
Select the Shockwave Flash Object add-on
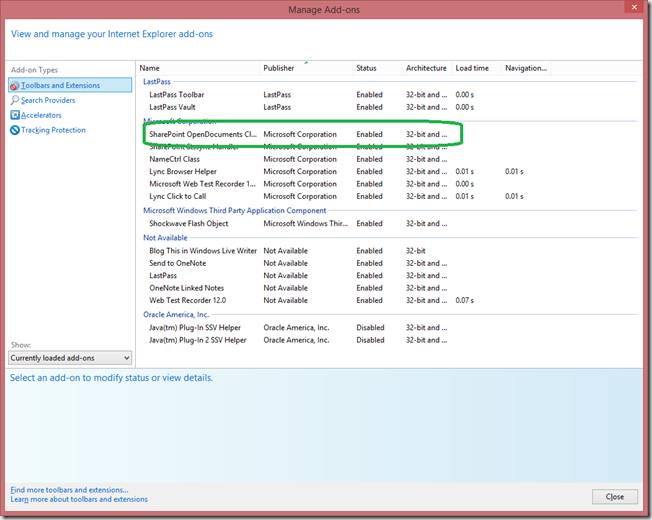[189, 224]
